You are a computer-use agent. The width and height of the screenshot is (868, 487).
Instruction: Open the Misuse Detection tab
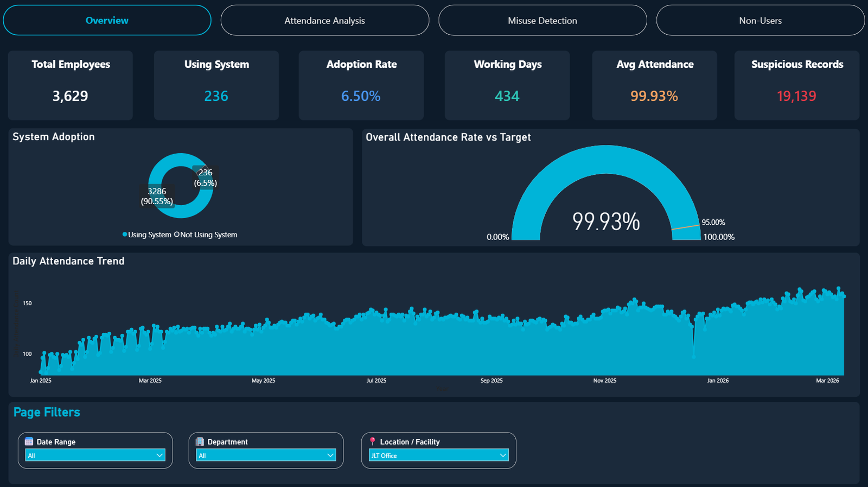[542, 21]
